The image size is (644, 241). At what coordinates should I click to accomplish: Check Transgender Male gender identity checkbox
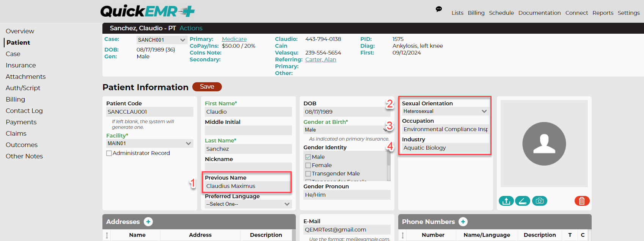coord(308,174)
